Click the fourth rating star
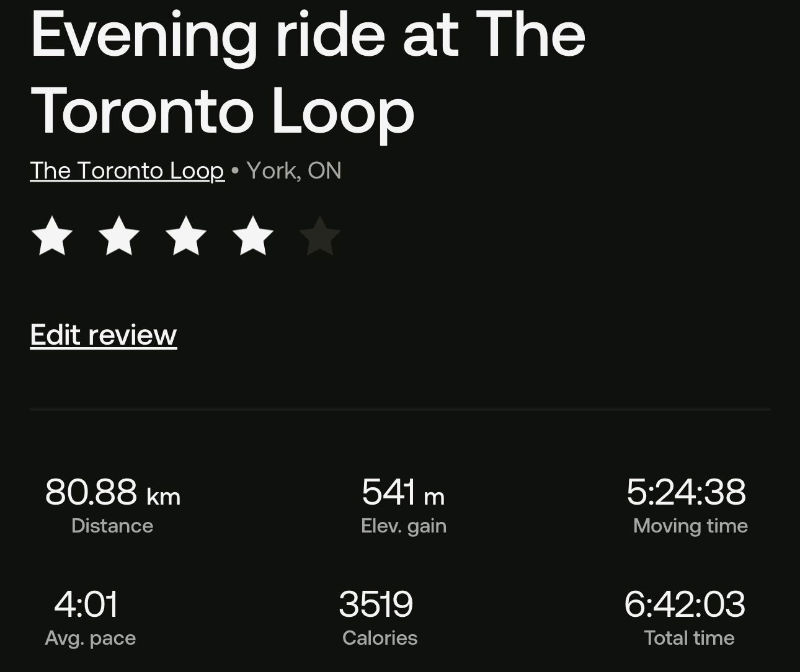This screenshot has width=800, height=672. click(x=253, y=236)
